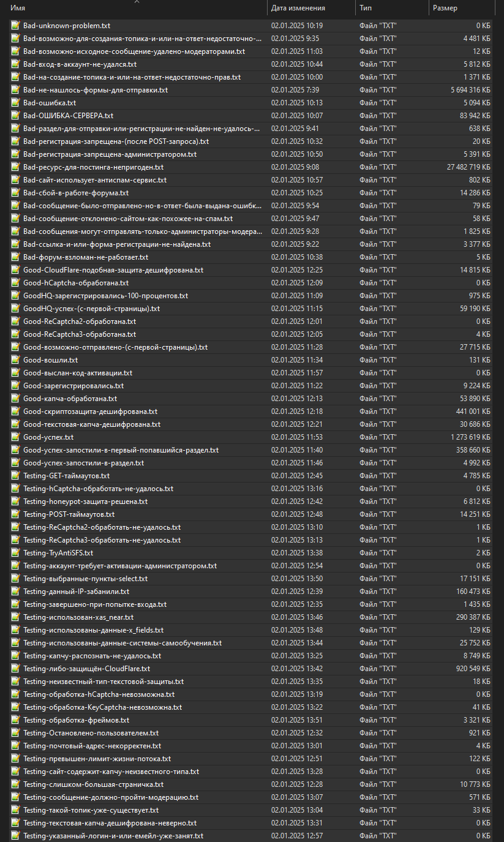Screen dimensions: 504x842
Task: Click the 1 273 619 КБ size cell
Action: pos(470,437)
